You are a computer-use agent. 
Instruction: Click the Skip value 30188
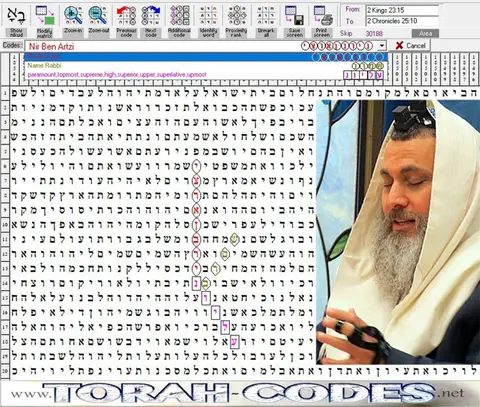(x=374, y=33)
